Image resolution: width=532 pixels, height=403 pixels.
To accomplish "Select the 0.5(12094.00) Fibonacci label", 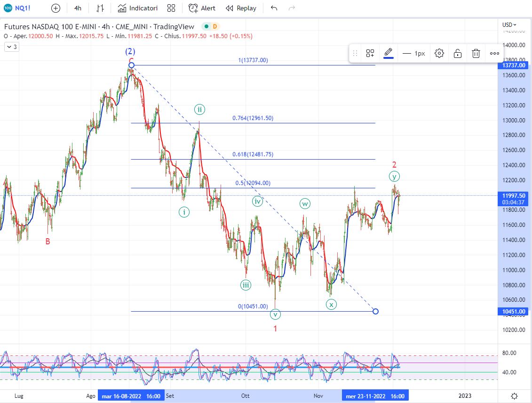I will tap(253, 183).
